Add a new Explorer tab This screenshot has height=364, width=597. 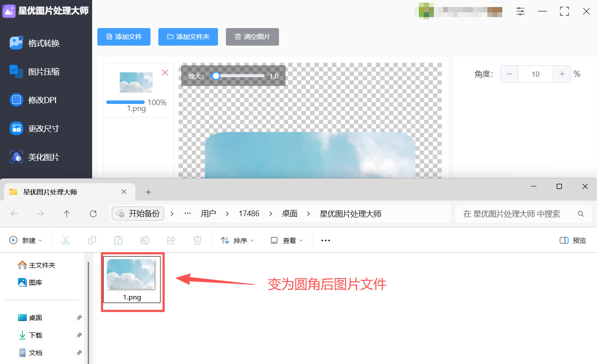[x=148, y=192]
